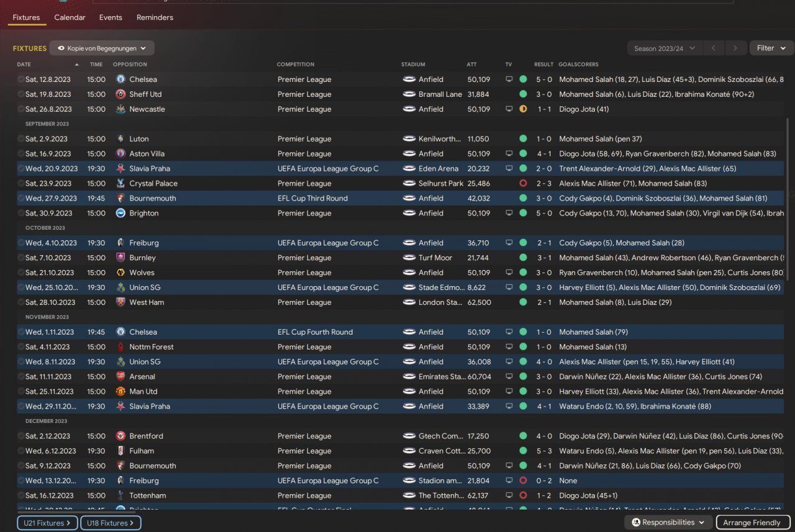Image resolution: width=795 pixels, height=532 pixels.
Task: Toggle the check mark beside Sat, 28.10.2023
Action: point(20,303)
